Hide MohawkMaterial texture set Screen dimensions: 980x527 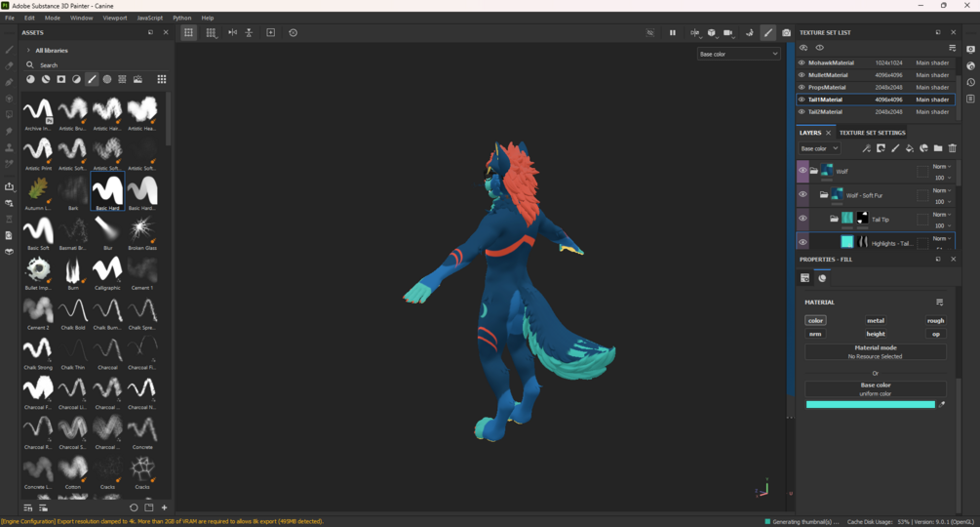point(802,62)
